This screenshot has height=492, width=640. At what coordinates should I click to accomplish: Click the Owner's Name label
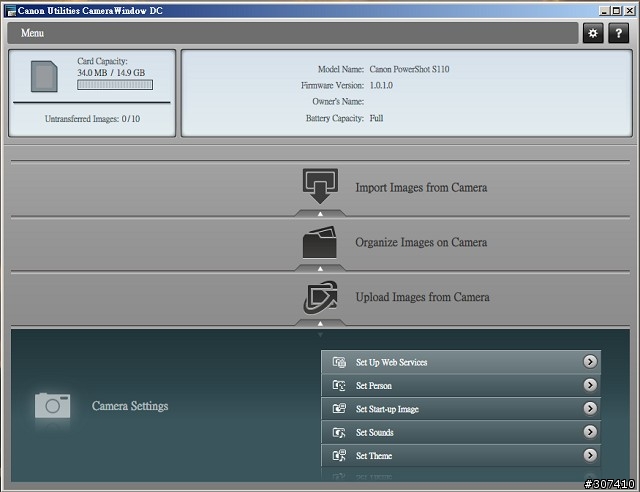(x=338, y=101)
